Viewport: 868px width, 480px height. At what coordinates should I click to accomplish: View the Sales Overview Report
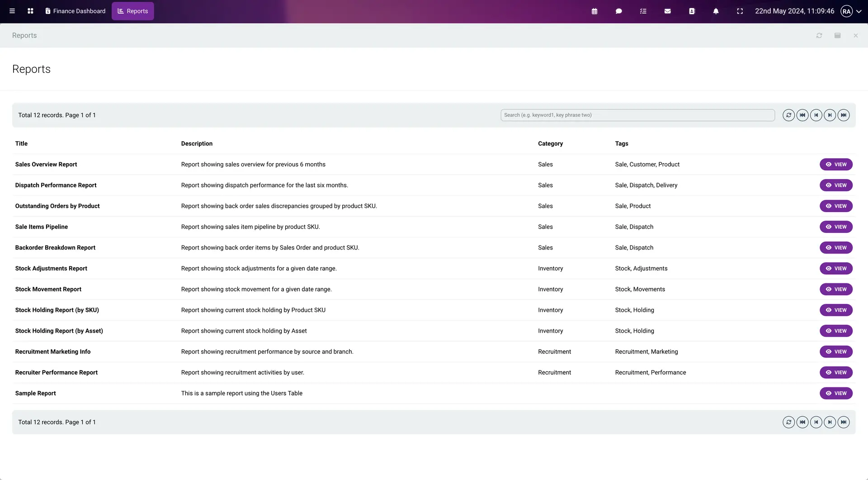836,165
